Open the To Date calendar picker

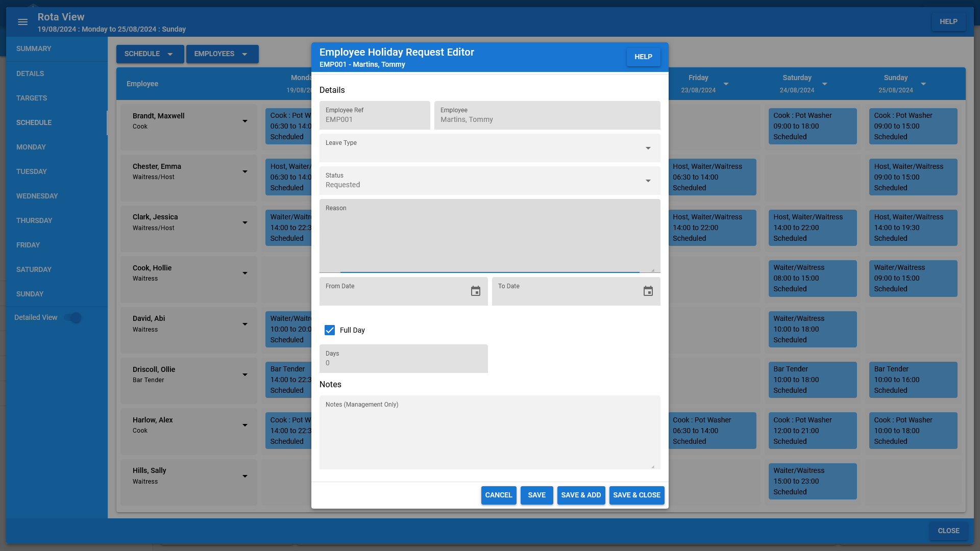click(648, 291)
